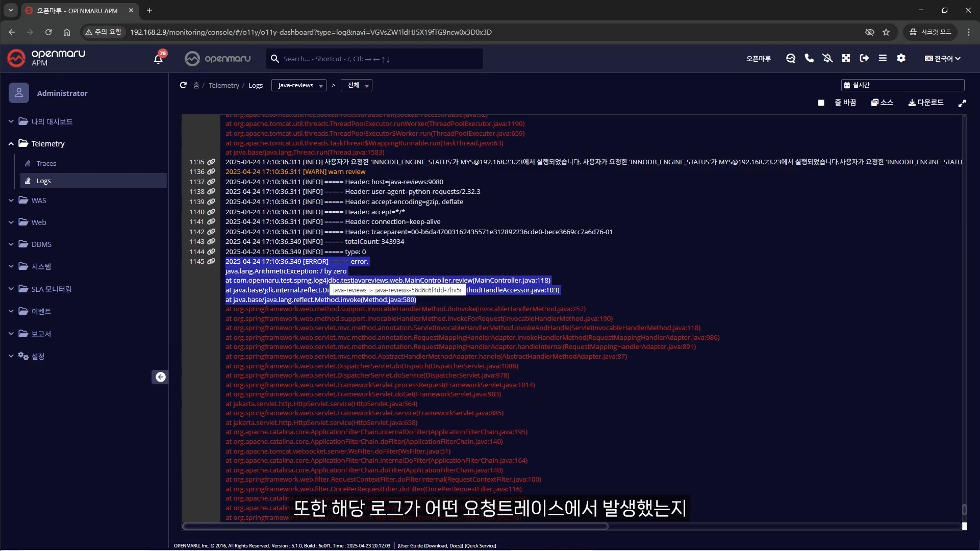The height and width of the screenshot is (551, 980).
Task: Open the Traces menu item
Action: point(46,163)
